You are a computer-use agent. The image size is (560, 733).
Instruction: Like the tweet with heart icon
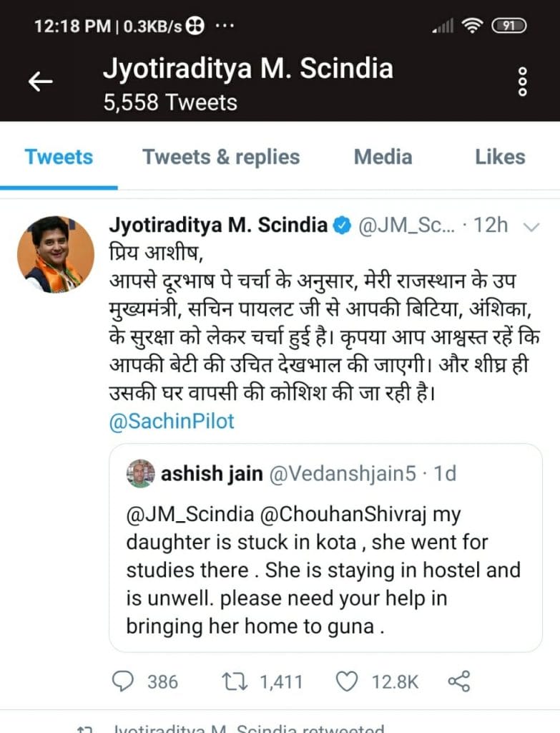coord(347,681)
